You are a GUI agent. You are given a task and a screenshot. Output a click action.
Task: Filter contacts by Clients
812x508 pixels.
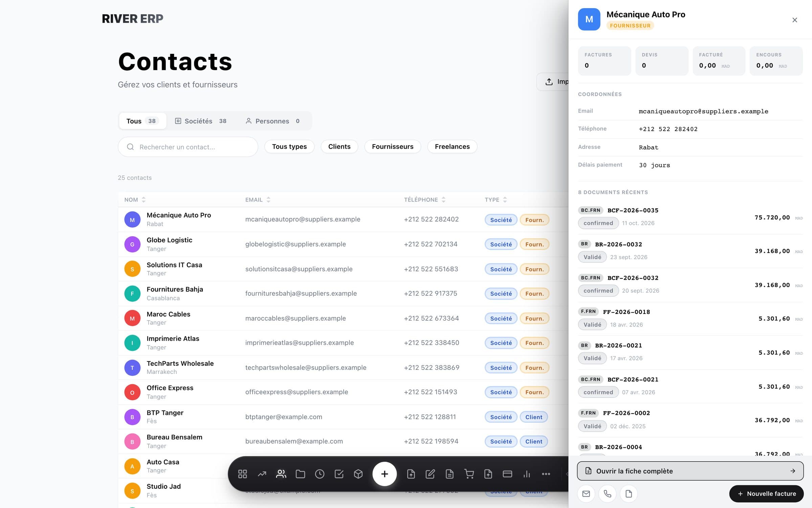[x=339, y=147]
